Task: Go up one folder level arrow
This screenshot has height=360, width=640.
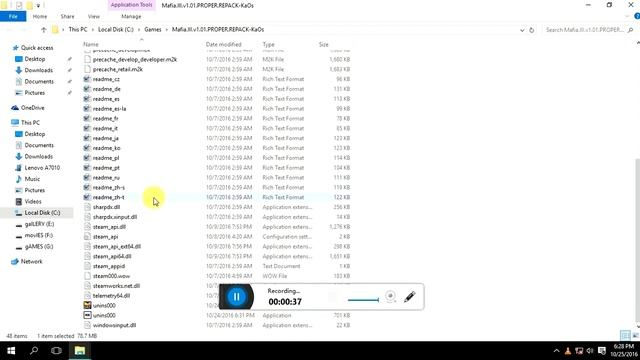Action: coord(44,29)
